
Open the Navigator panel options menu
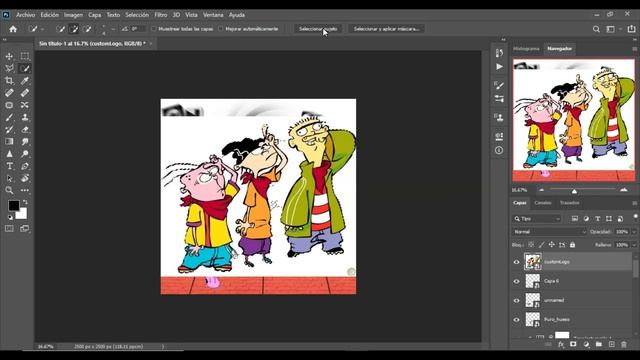pyautogui.click(x=634, y=49)
